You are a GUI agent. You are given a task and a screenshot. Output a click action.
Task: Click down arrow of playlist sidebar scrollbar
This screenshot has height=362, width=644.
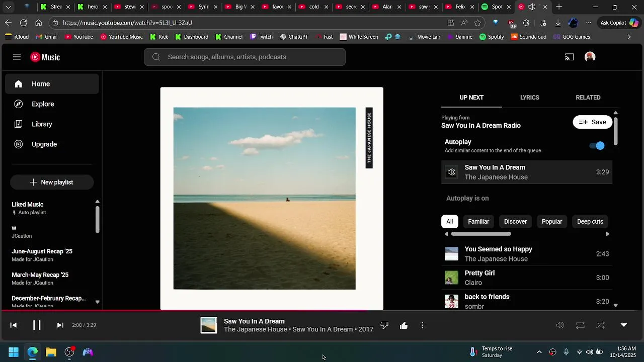(97, 302)
